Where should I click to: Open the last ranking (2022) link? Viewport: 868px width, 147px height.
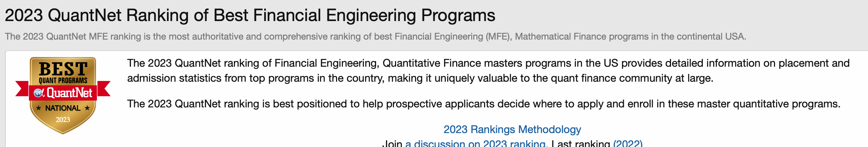point(628,143)
